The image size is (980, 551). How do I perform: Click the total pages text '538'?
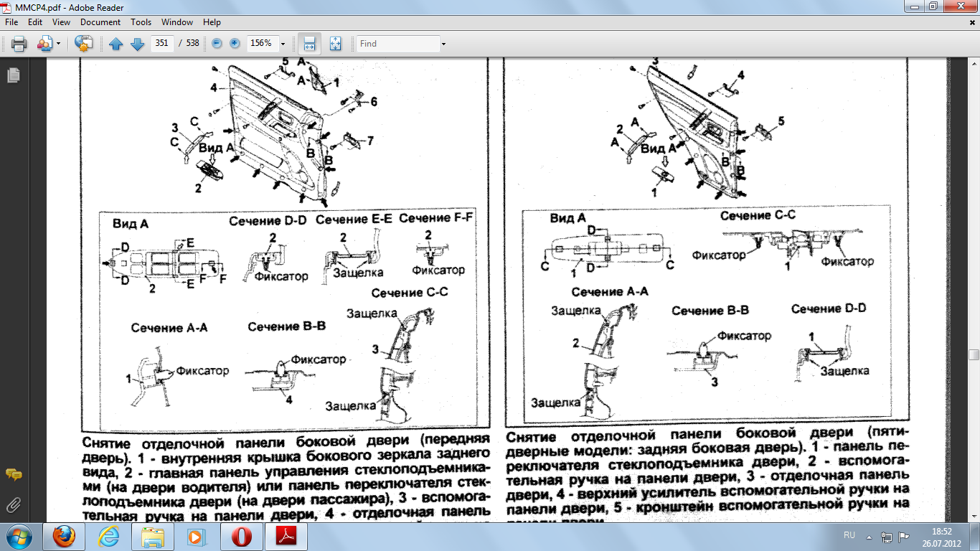(x=192, y=44)
